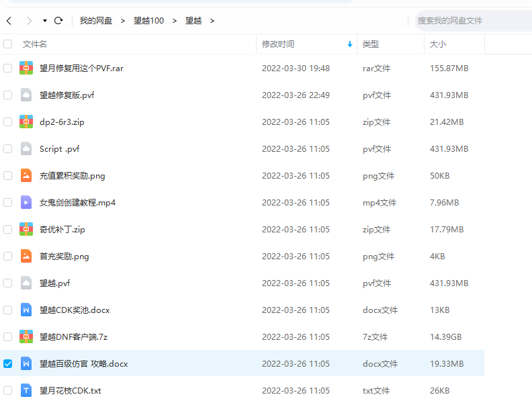Sort by 文件名 column header
This screenshot has height=407, width=532.
pyautogui.click(x=35, y=44)
